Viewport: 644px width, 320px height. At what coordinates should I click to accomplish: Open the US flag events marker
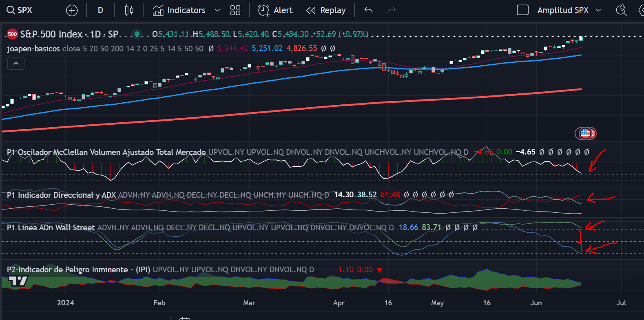[586, 133]
